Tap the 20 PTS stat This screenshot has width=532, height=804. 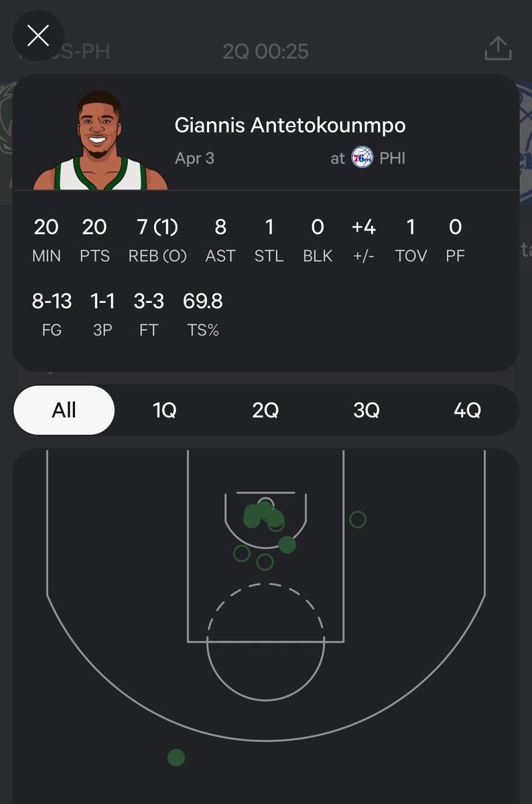(94, 239)
